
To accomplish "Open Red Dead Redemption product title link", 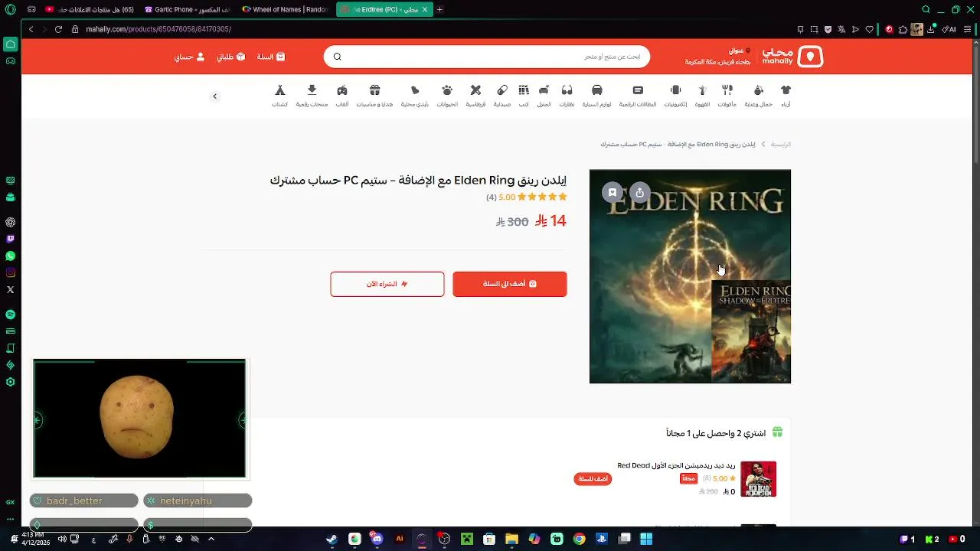I will (676, 465).
